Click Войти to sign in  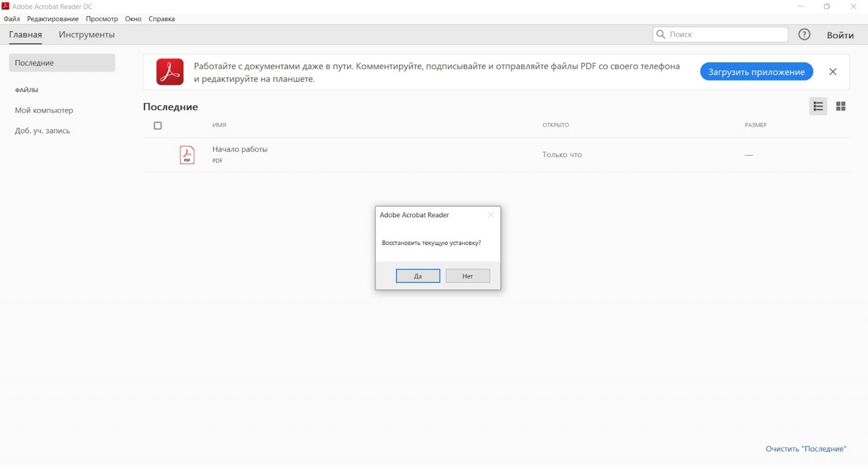(x=840, y=35)
